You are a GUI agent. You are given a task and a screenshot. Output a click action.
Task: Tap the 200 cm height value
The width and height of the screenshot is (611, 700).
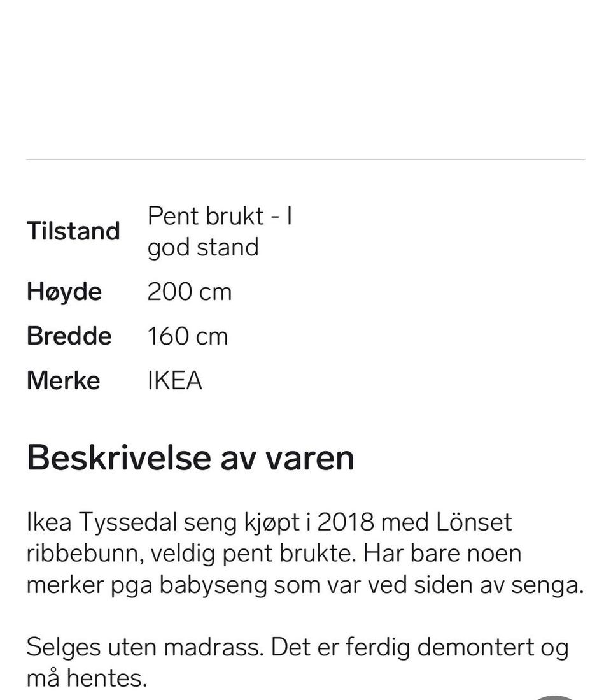(x=190, y=292)
